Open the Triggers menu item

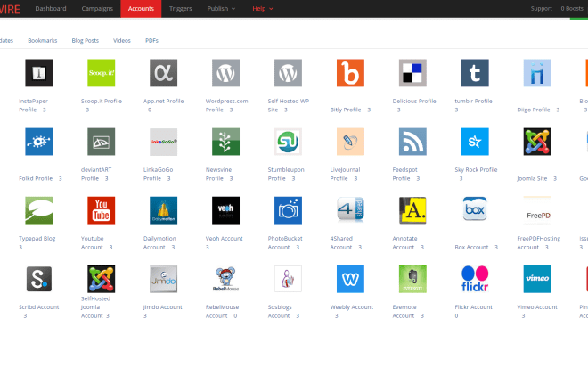coord(180,8)
